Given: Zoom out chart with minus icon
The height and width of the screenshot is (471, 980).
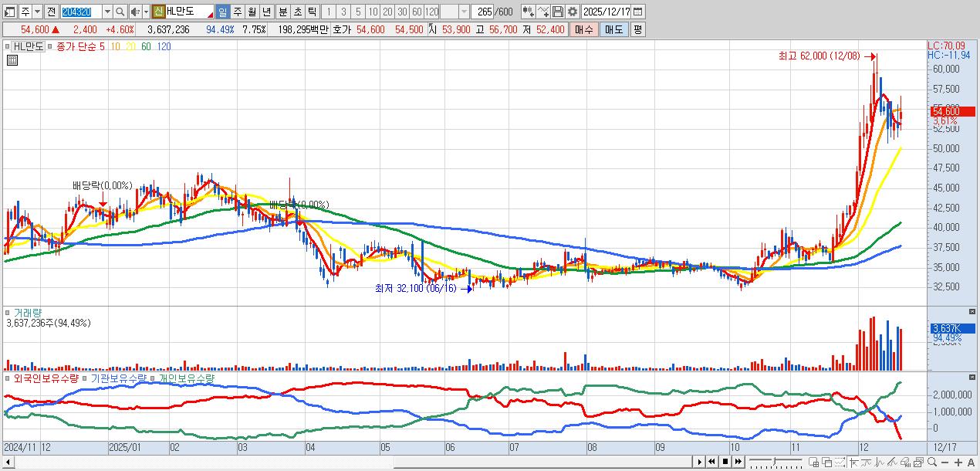Looking at the screenshot, I should point(945,462).
